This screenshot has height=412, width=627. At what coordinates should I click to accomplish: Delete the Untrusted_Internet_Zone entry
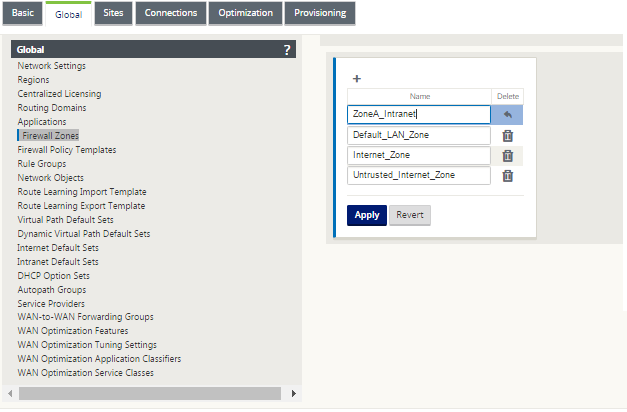pyautogui.click(x=507, y=176)
